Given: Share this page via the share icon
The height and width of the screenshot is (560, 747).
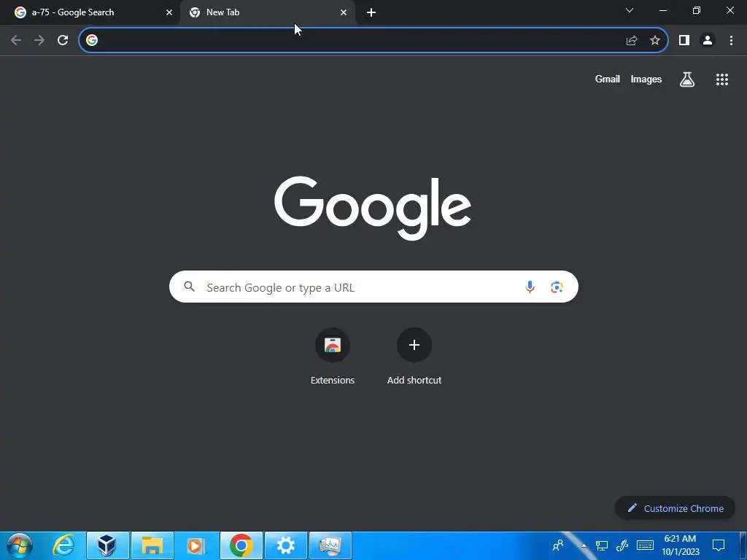Looking at the screenshot, I should pyautogui.click(x=632, y=41).
